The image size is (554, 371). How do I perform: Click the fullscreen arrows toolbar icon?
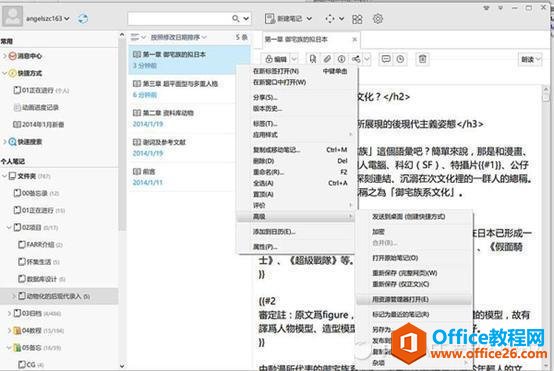[330, 19]
